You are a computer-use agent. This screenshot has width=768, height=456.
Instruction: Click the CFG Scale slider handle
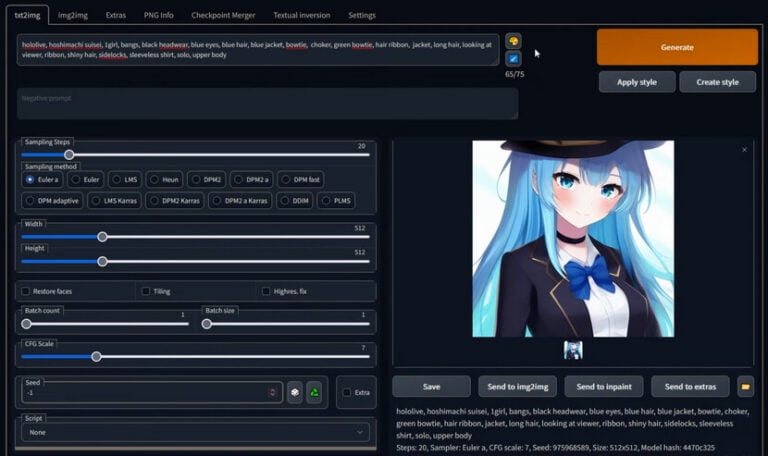[x=96, y=357]
